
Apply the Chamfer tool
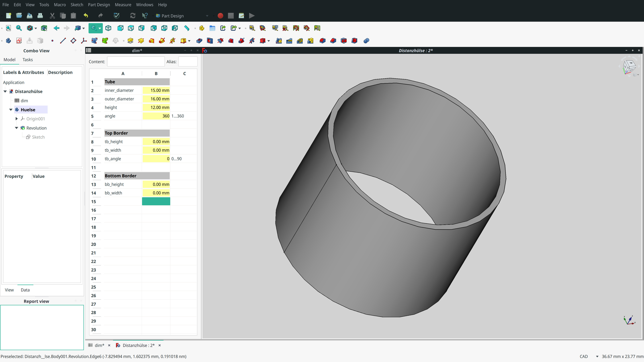point(333,40)
